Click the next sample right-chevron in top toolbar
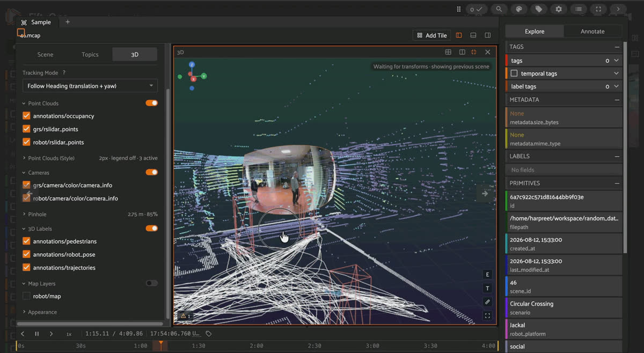 tap(618, 9)
